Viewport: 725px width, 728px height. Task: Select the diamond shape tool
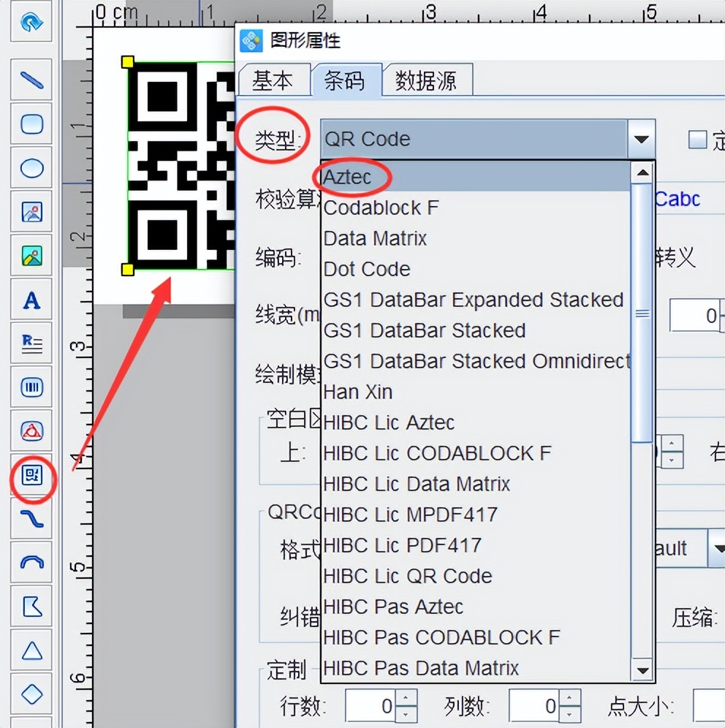31,694
